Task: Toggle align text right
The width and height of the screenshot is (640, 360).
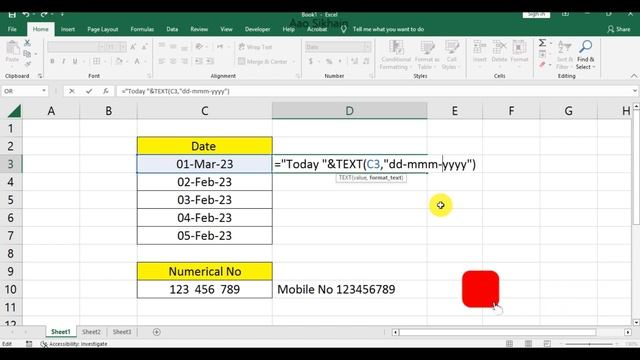Action: 184,61
